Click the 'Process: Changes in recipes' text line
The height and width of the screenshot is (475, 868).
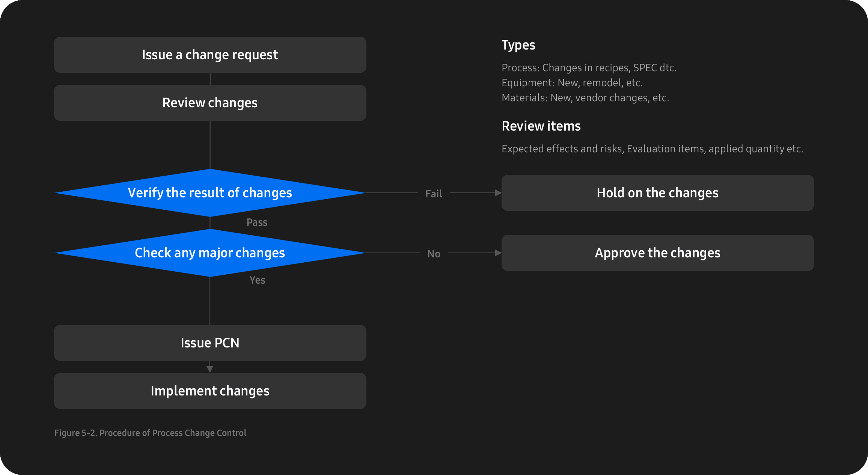pyautogui.click(x=589, y=68)
